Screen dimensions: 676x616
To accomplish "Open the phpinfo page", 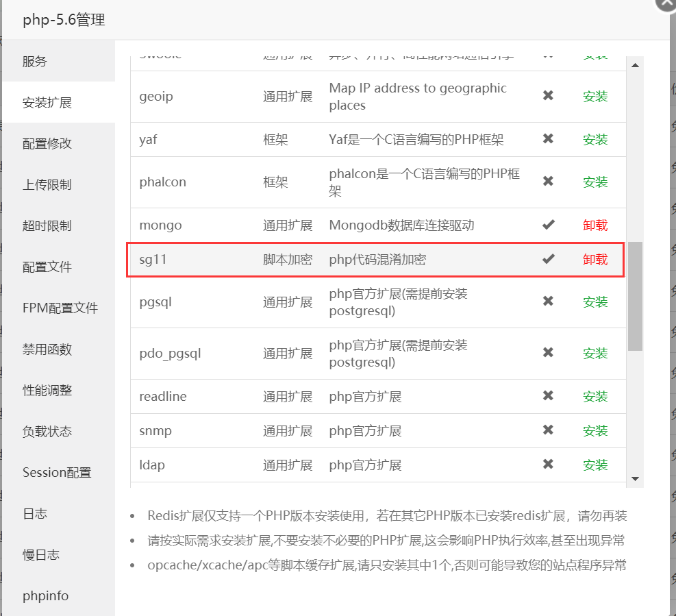I will pyautogui.click(x=45, y=595).
